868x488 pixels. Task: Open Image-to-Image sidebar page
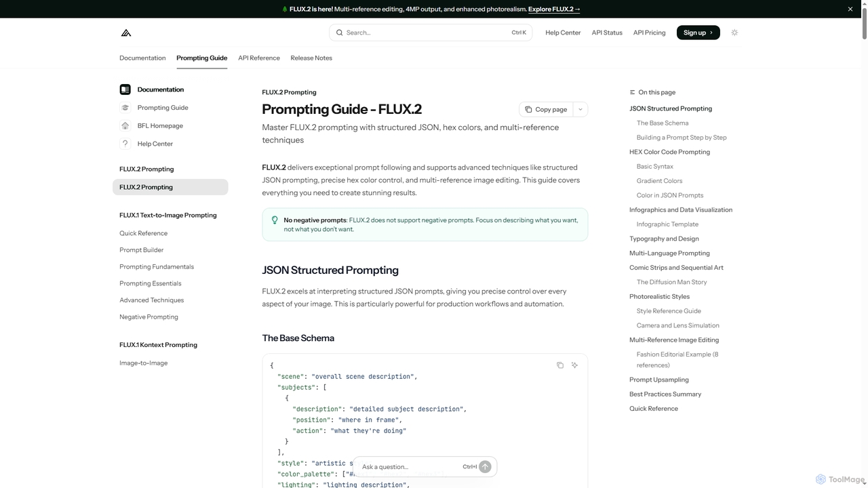144,363
